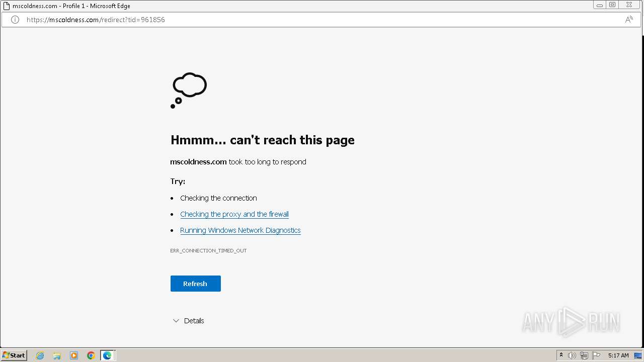Open Running Windows Network Diagnostics link
The image size is (644, 362).
[240, 230]
